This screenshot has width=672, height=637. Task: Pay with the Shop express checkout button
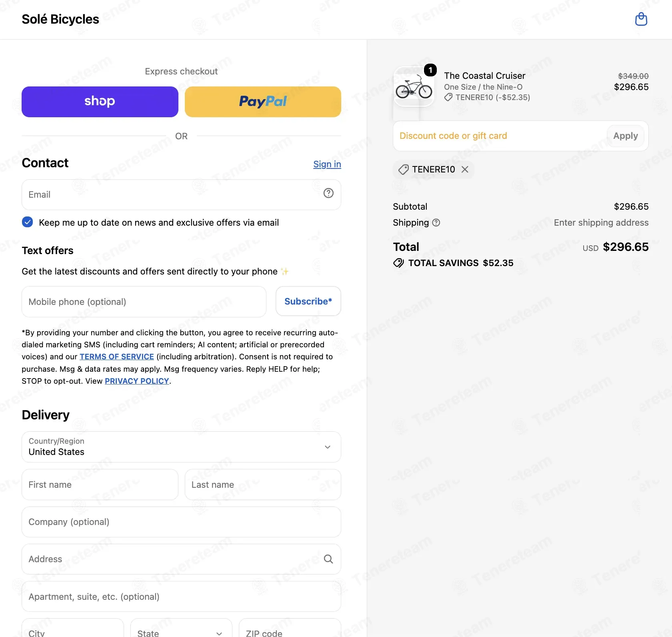pos(100,102)
